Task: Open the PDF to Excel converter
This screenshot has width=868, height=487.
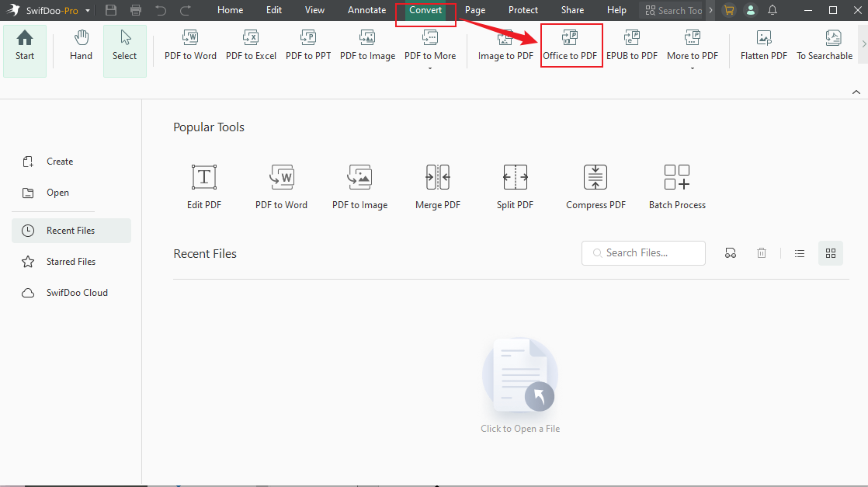Action: 251,44
